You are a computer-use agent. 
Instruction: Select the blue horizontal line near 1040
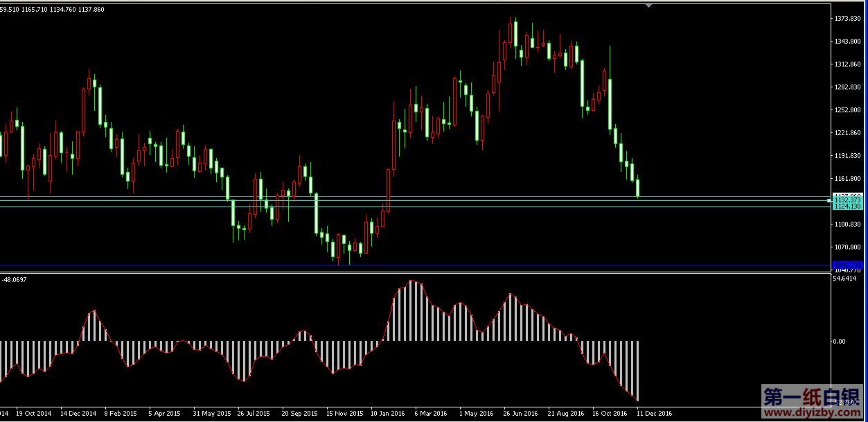pyautogui.click(x=416, y=265)
